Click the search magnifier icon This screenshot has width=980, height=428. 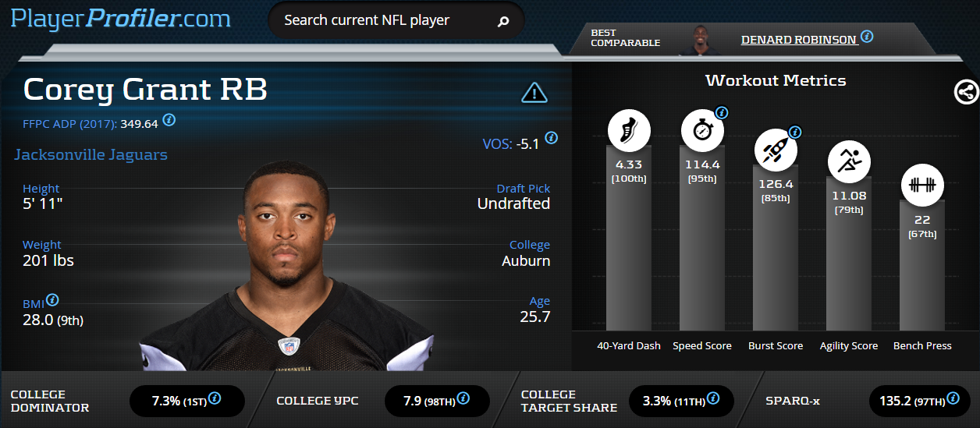click(503, 22)
